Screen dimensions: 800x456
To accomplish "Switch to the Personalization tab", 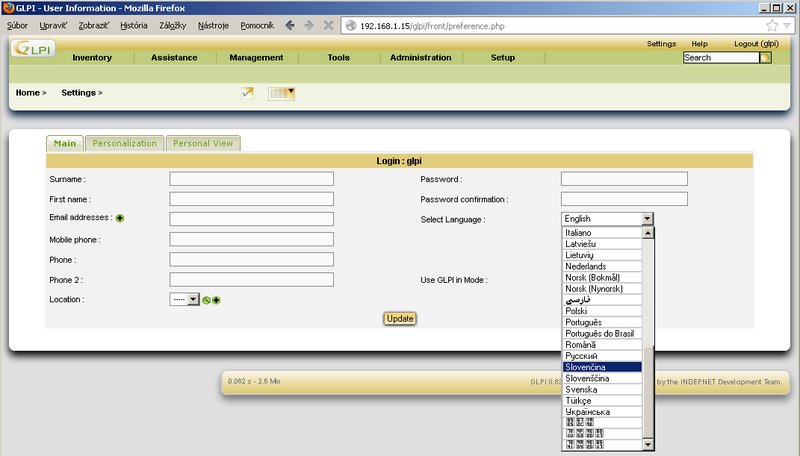I will pyautogui.click(x=124, y=143).
